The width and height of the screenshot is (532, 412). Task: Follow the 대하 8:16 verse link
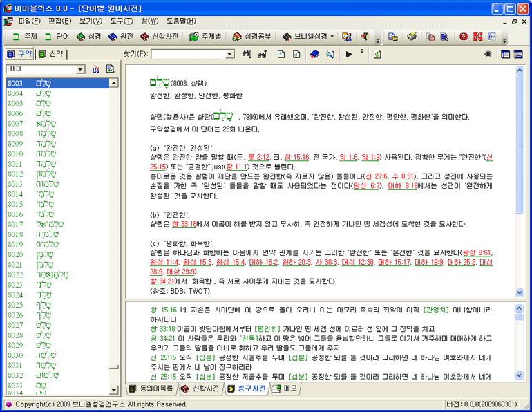tap(402, 186)
